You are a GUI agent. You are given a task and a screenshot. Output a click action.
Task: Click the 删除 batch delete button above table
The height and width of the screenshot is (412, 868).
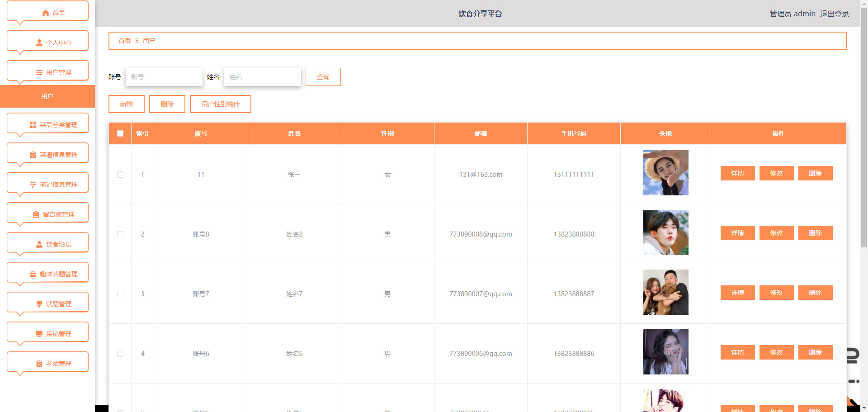167,104
